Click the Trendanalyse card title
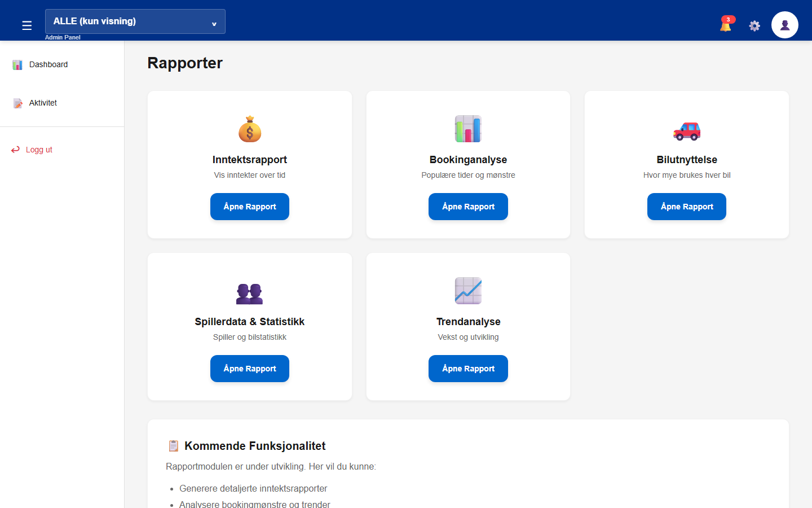 (468, 322)
